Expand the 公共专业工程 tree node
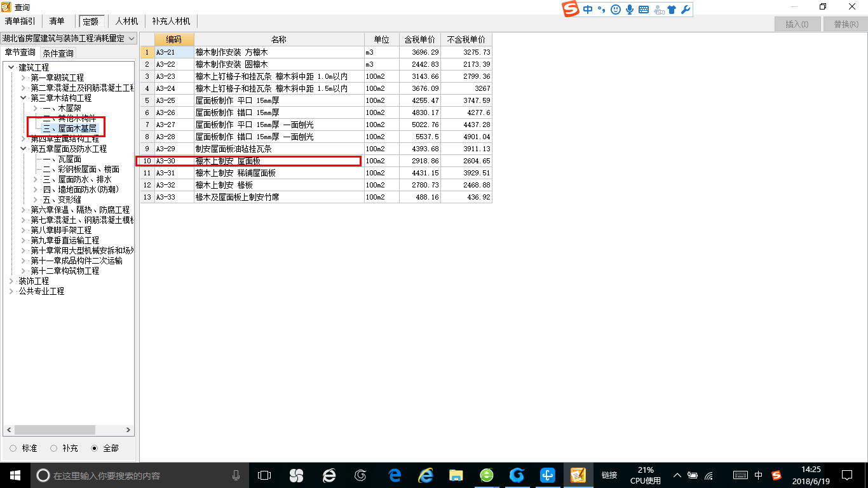Image resolution: width=868 pixels, height=488 pixels. pyautogui.click(x=11, y=291)
